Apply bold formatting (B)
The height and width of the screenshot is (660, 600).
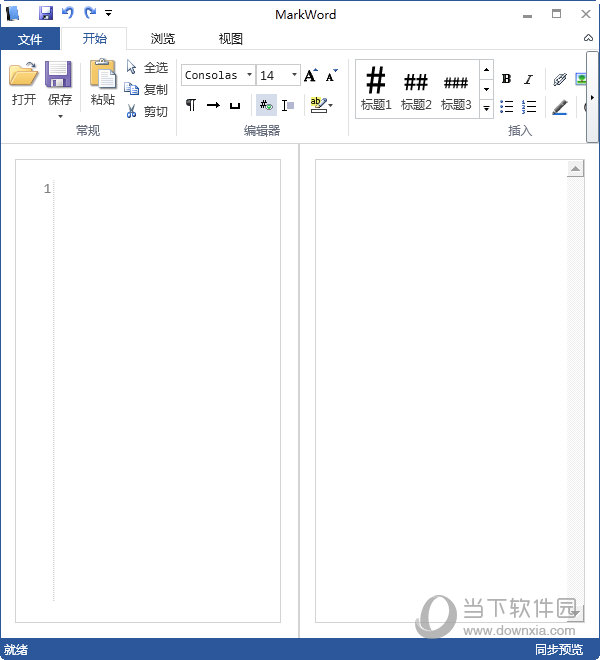(506, 79)
